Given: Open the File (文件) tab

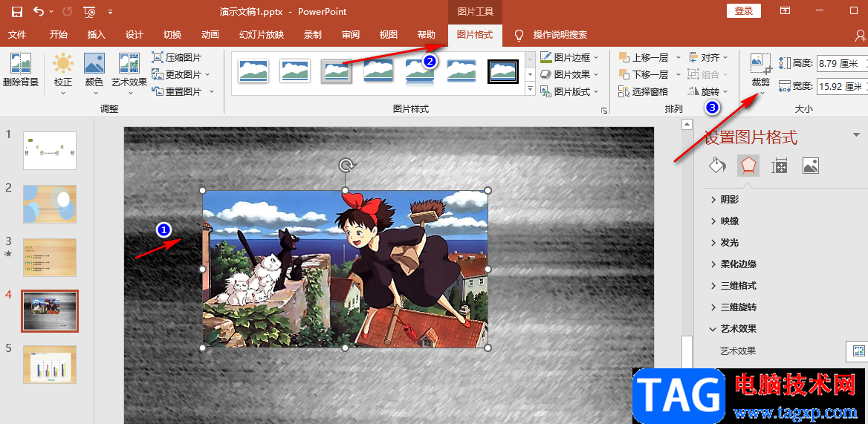Looking at the screenshot, I should click(x=17, y=35).
